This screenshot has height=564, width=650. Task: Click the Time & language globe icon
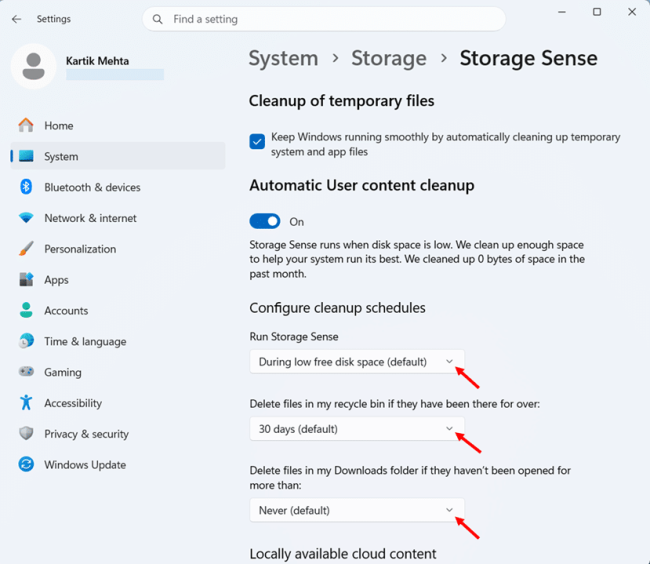26,341
